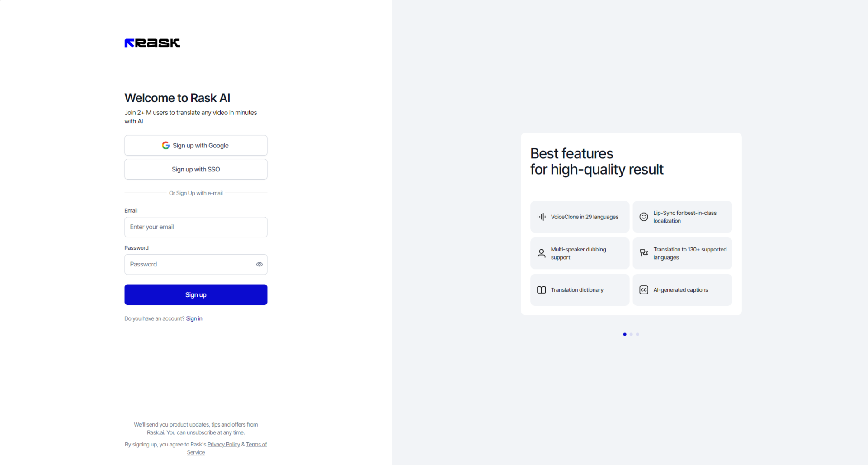The width and height of the screenshot is (868, 465).
Task: Submit the blue Sign up button
Action: coord(196,294)
